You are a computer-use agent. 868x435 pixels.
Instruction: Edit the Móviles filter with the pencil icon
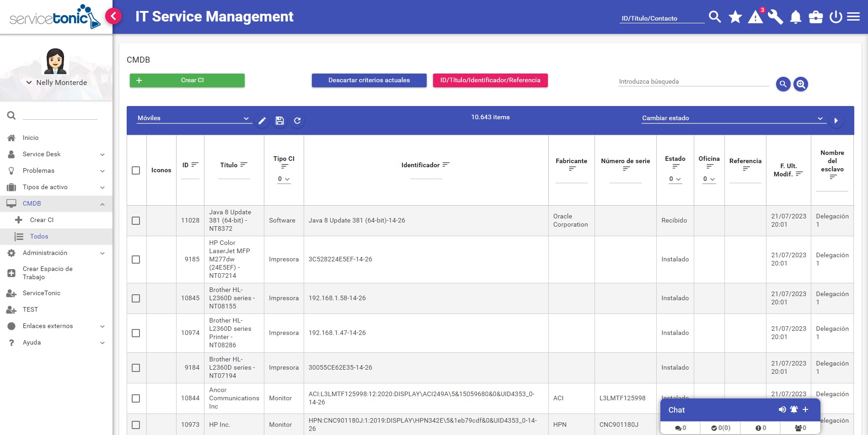(x=263, y=121)
